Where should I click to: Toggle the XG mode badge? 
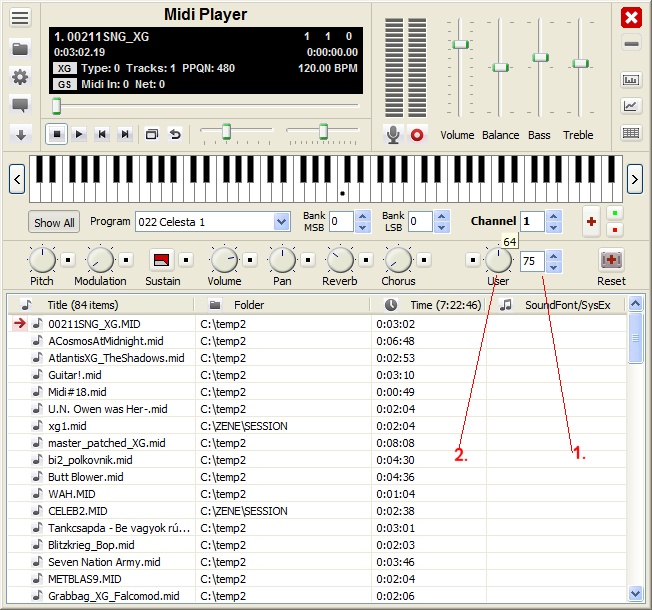tap(64, 68)
